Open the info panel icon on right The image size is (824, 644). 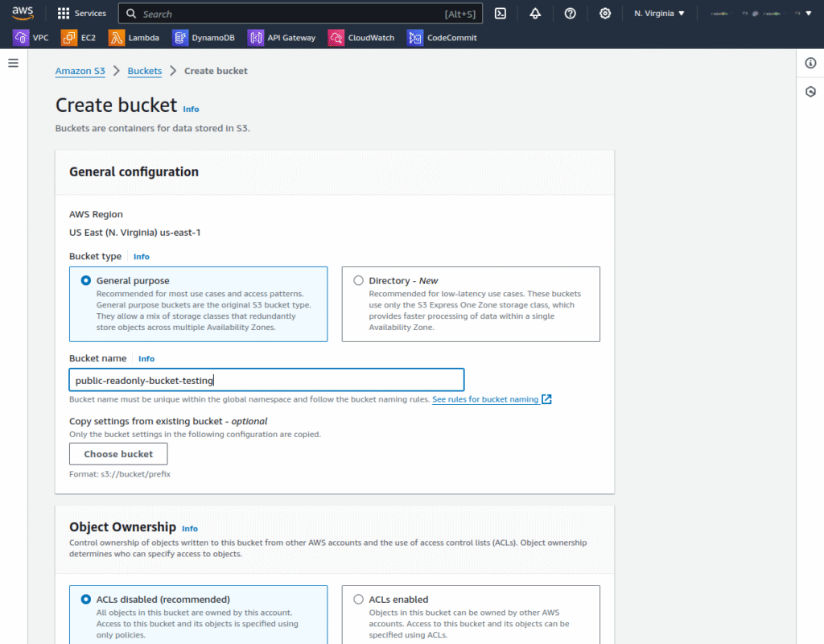coord(810,63)
